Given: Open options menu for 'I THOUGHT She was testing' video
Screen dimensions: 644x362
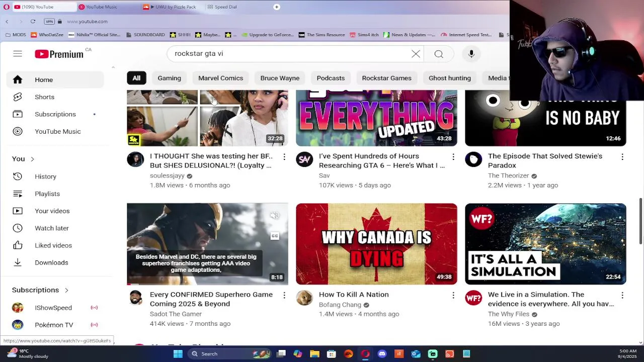Looking at the screenshot, I should tap(284, 157).
